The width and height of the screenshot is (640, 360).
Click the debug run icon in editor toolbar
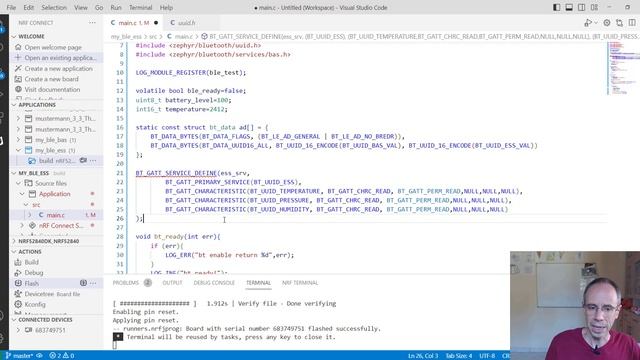click(587, 23)
